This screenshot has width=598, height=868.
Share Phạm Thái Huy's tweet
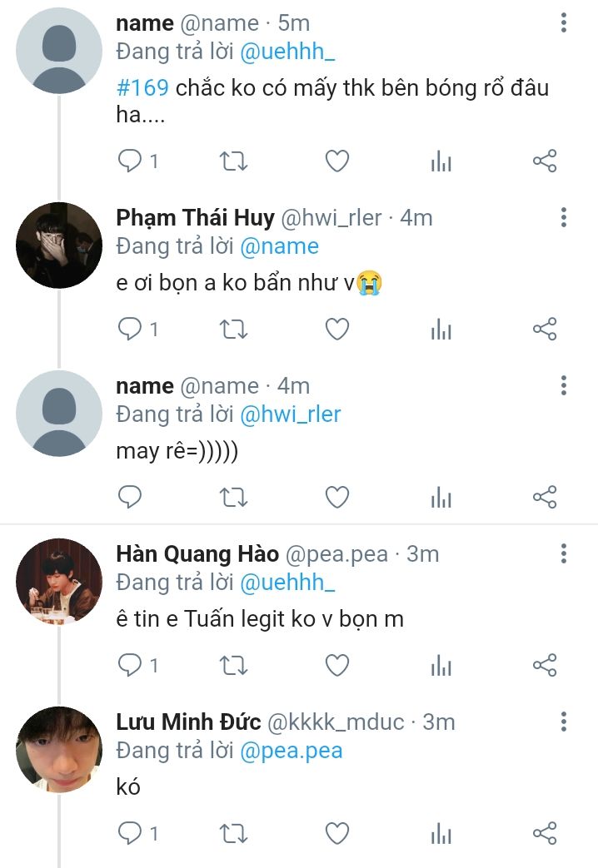[544, 330]
